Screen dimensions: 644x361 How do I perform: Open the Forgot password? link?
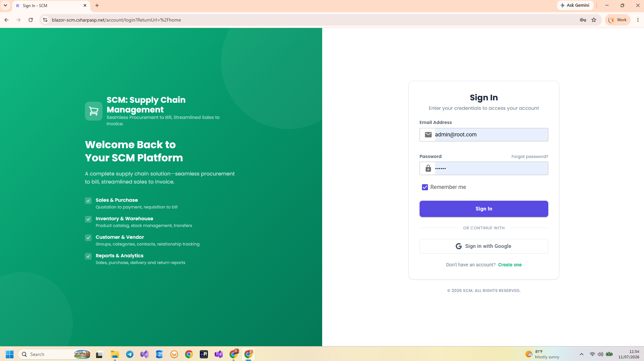[x=529, y=157]
